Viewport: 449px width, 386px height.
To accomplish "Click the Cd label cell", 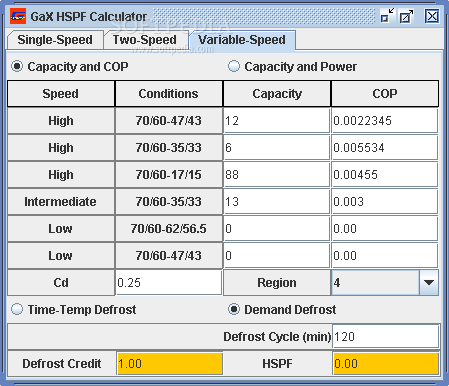I will pos(61,283).
